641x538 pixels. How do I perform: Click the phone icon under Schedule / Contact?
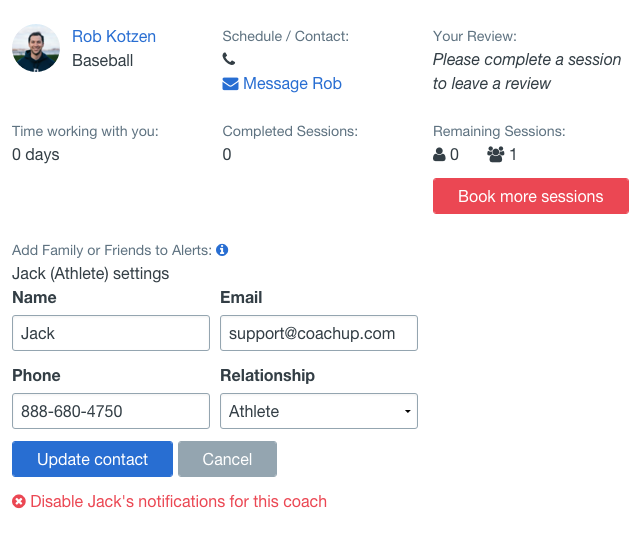[229, 59]
